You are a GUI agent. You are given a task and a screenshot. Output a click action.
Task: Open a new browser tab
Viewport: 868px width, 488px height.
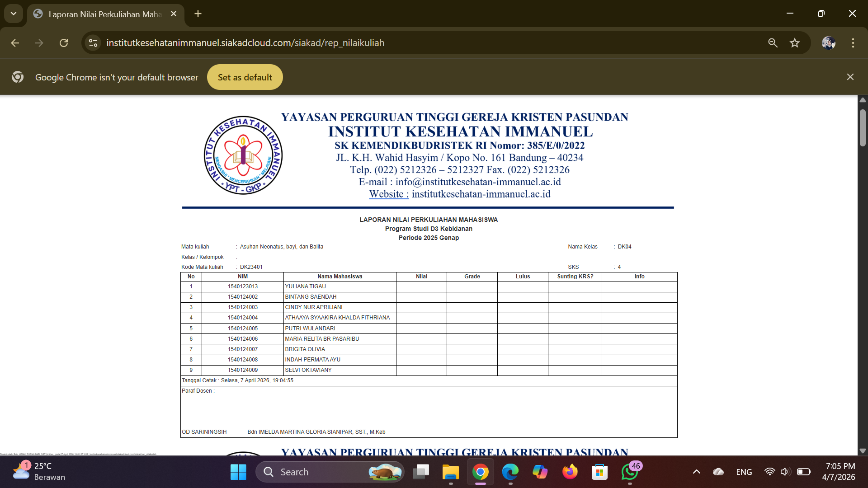tap(198, 14)
